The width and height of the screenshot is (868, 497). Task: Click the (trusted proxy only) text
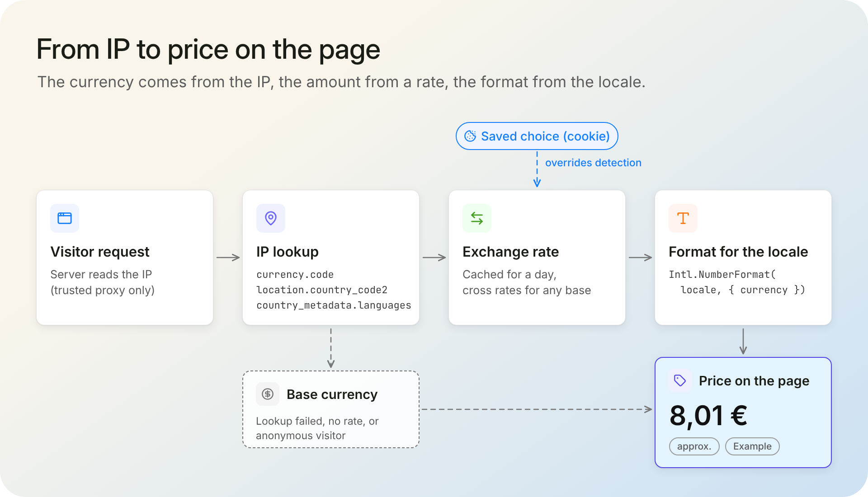[103, 290]
